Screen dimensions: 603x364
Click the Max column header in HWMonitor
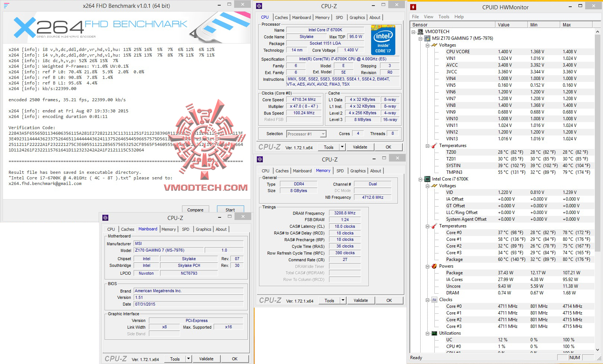[x=576, y=25]
